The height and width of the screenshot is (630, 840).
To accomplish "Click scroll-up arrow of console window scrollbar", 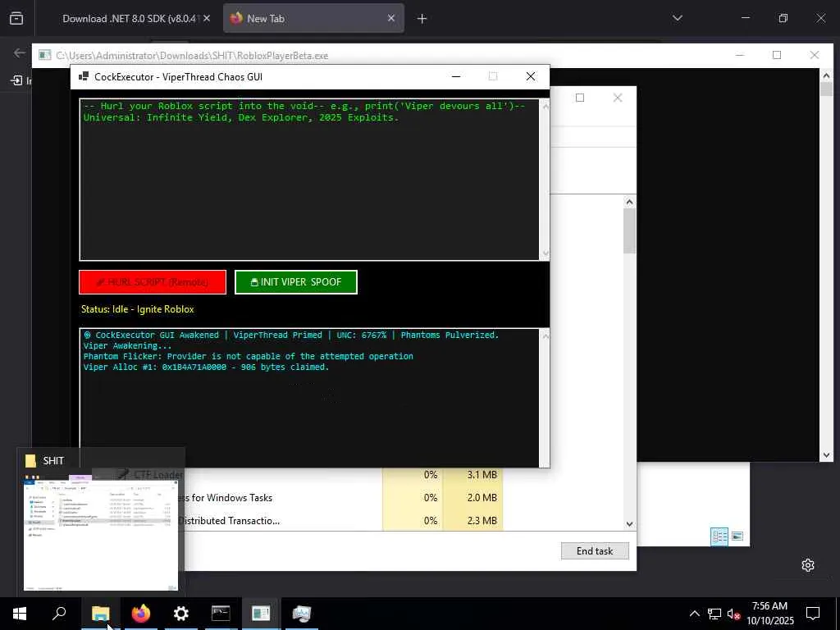I will pos(826,75).
